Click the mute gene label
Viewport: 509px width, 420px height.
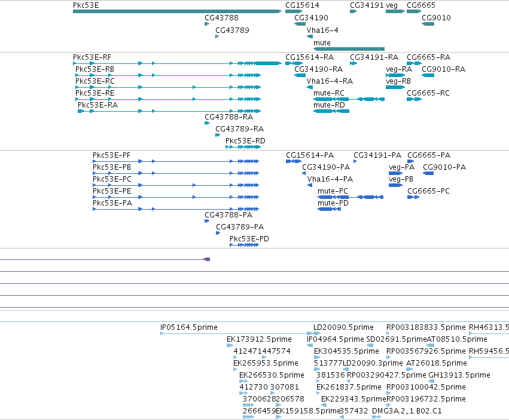click(x=322, y=43)
